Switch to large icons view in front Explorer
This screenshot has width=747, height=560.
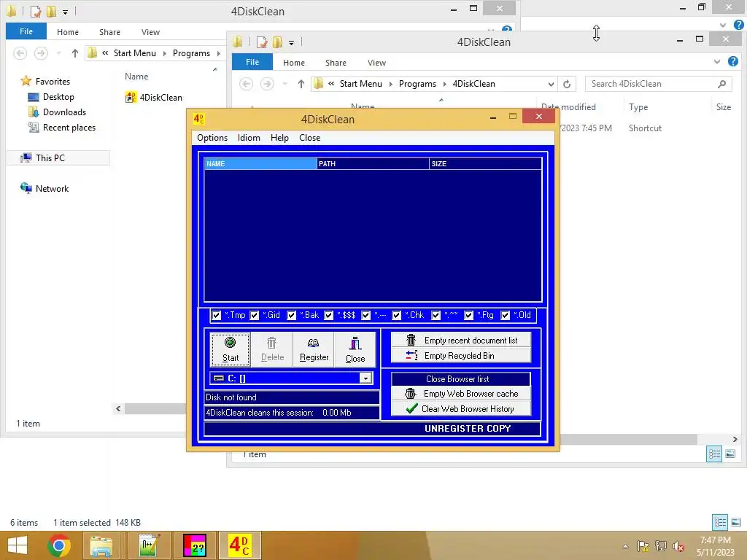[730, 454]
